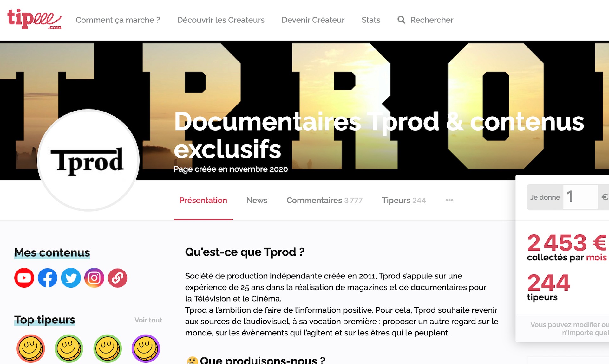609x364 pixels.
Task: Click the Top tipeurs heading
Action: [x=45, y=320]
